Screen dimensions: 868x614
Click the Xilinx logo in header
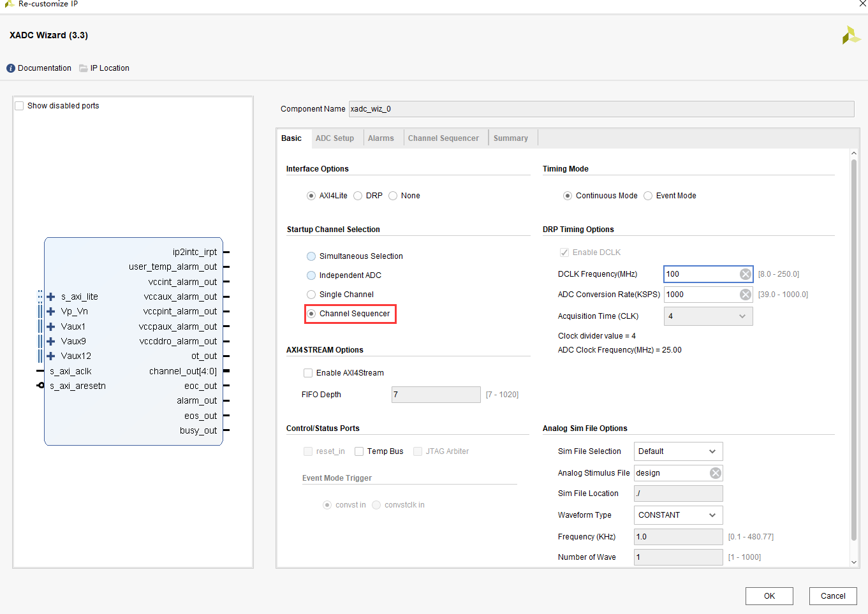pyautogui.click(x=851, y=35)
